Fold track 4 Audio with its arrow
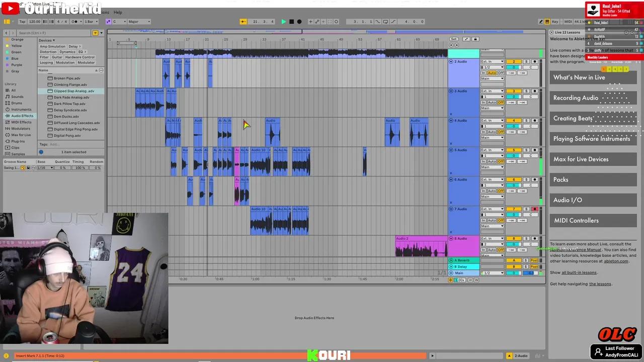644x362 pixels. [451, 121]
